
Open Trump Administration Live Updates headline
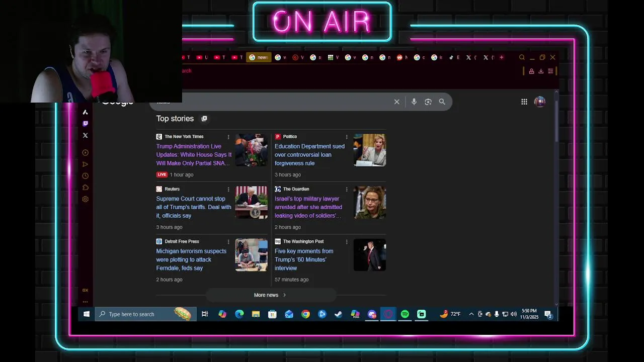coord(194,155)
